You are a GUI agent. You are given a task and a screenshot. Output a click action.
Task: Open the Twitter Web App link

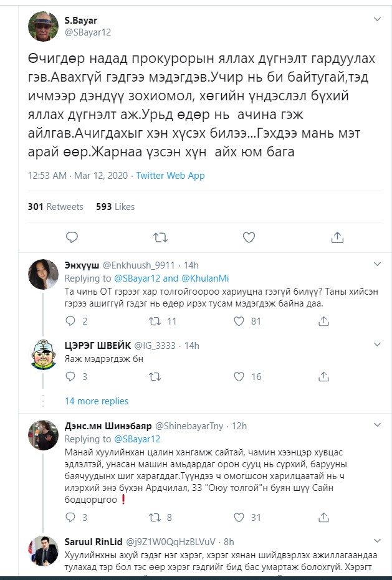[170, 176]
